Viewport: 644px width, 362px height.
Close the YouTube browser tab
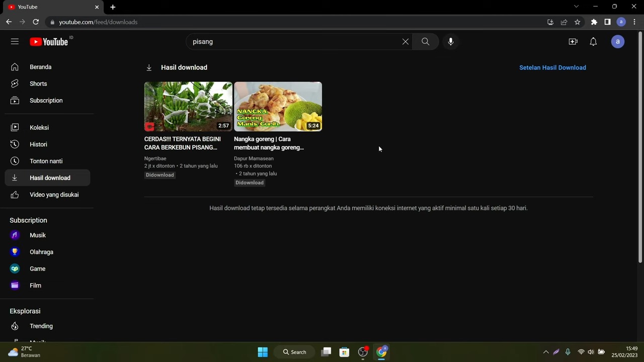pos(97,7)
